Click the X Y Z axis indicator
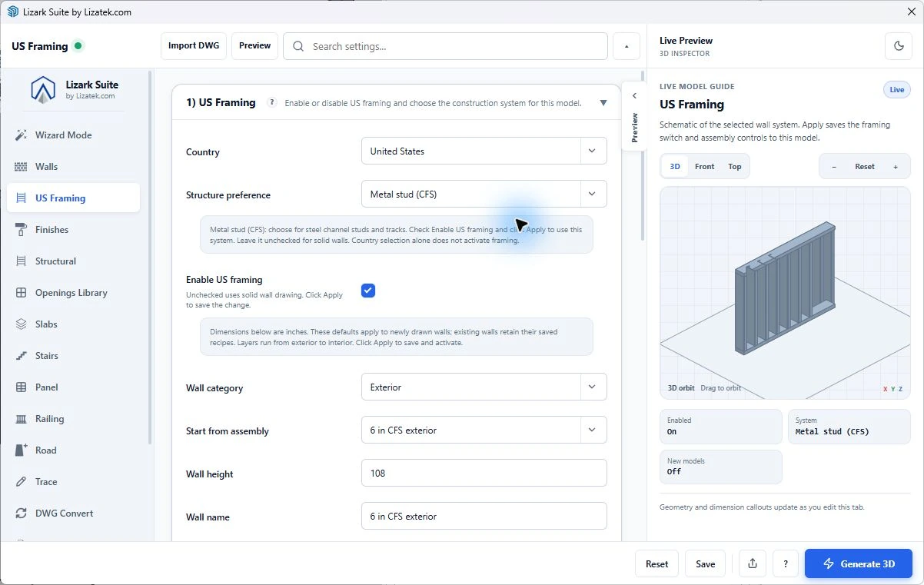Viewport: 924px width, 585px height. (x=893, y=389)
